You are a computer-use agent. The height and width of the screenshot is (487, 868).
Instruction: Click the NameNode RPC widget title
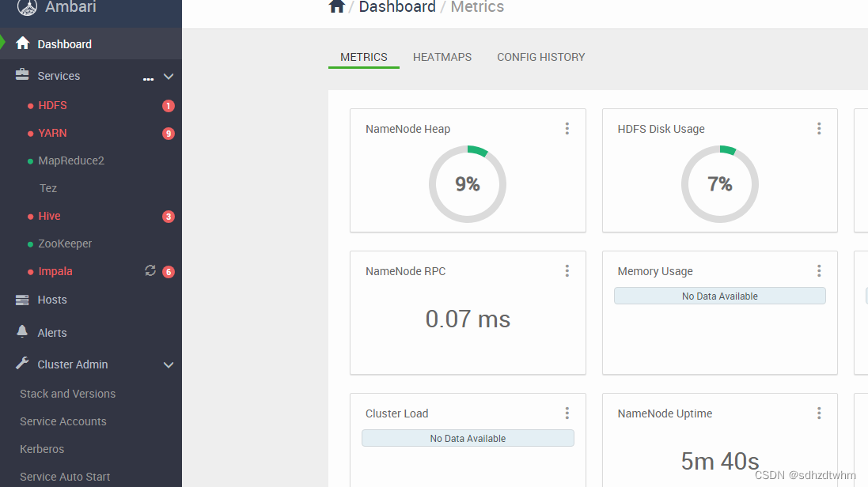tap(405, 271)
